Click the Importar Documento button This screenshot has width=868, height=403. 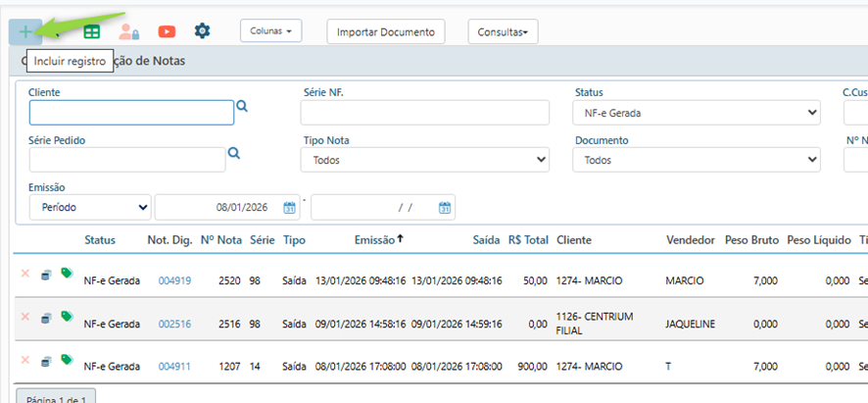point(385,32)
